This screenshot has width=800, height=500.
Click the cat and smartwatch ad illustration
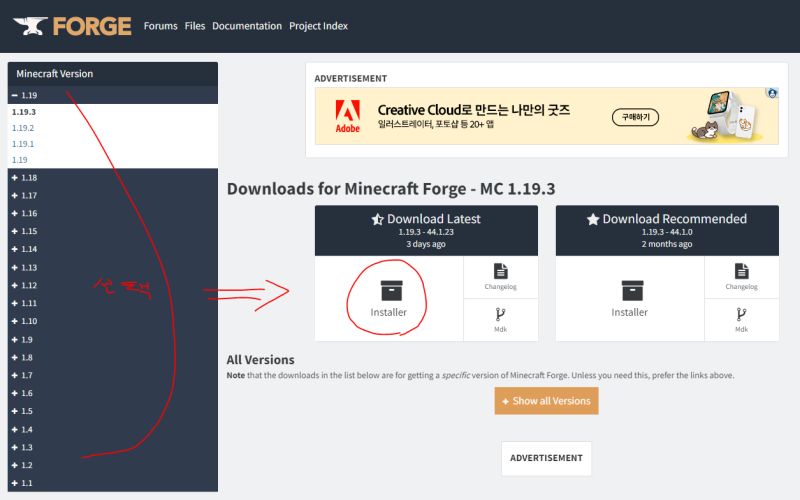tap(724, 116)
